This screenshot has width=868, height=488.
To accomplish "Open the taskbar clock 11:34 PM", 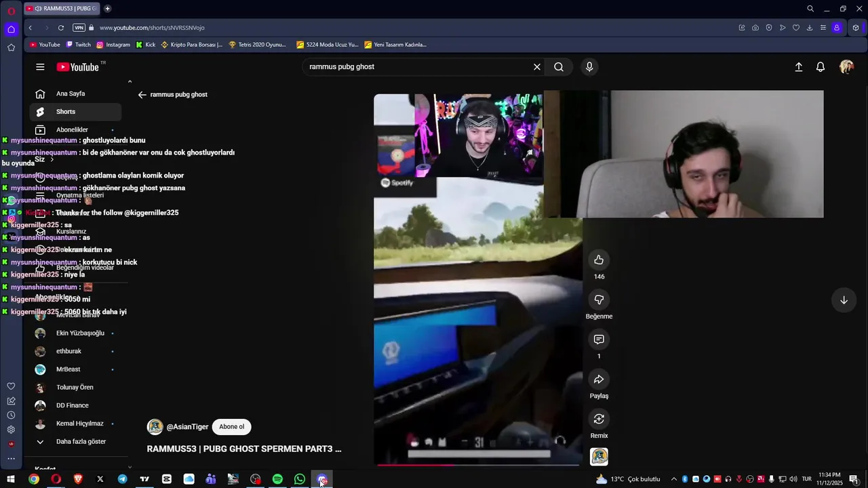I will (x=829, y=479).
